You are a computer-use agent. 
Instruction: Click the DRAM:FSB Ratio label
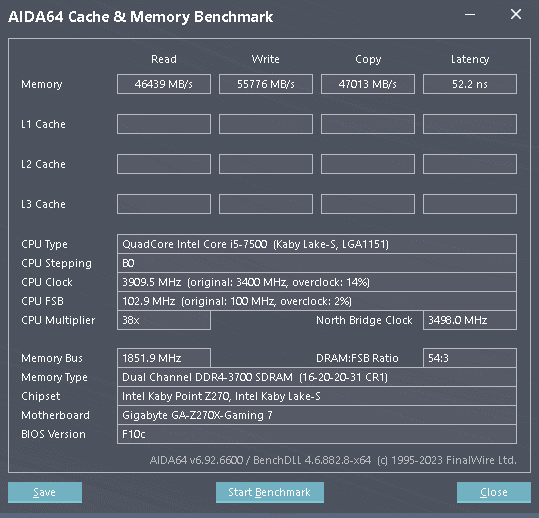(x=357, y=358)
